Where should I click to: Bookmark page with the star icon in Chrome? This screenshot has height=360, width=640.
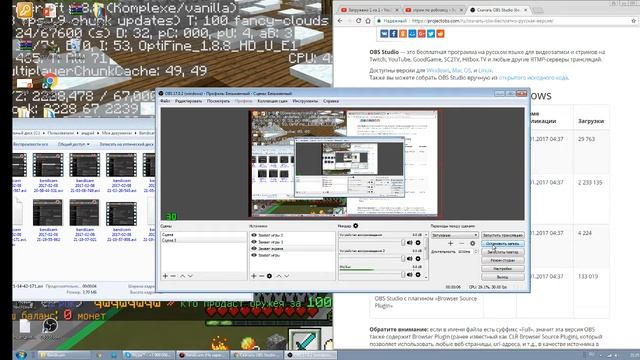[634, 21]
